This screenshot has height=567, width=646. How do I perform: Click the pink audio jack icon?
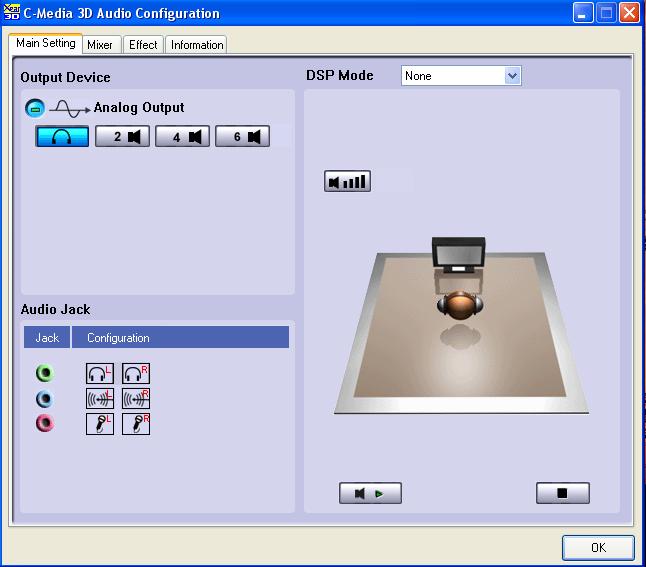point(45,423)
